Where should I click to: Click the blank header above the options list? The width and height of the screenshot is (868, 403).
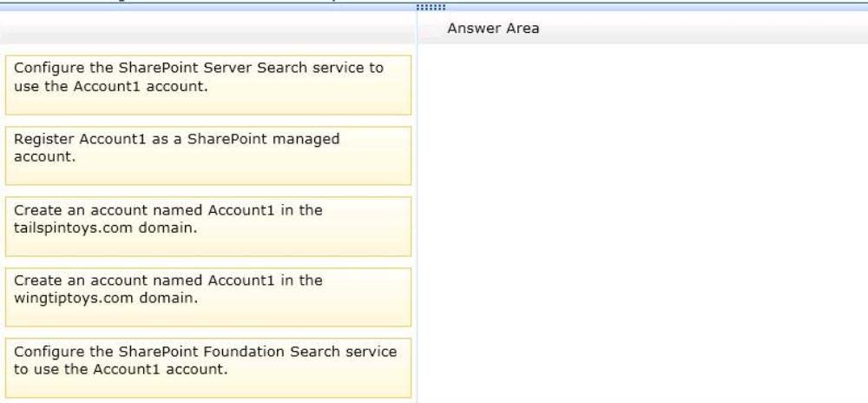pos(207,29)
